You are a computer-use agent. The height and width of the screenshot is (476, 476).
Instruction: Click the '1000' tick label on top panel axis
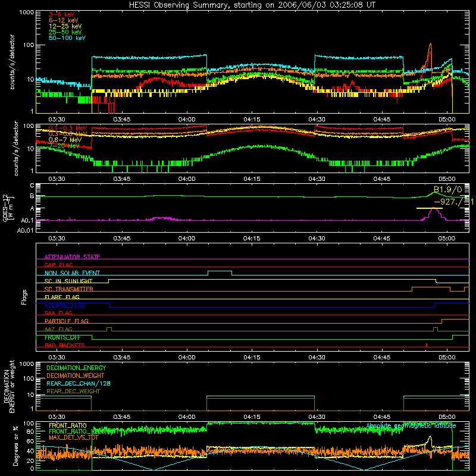point(26,12)
